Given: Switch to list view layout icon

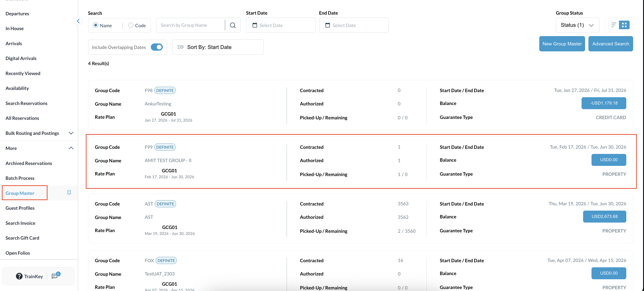Looking at the screenshot, I should click(613, 25).
